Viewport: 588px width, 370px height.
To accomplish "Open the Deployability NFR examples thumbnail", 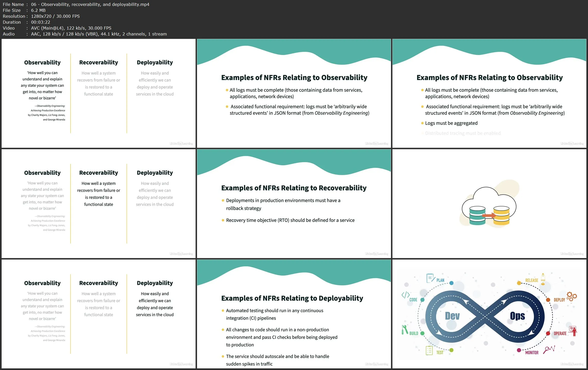I will click(294, 314).
